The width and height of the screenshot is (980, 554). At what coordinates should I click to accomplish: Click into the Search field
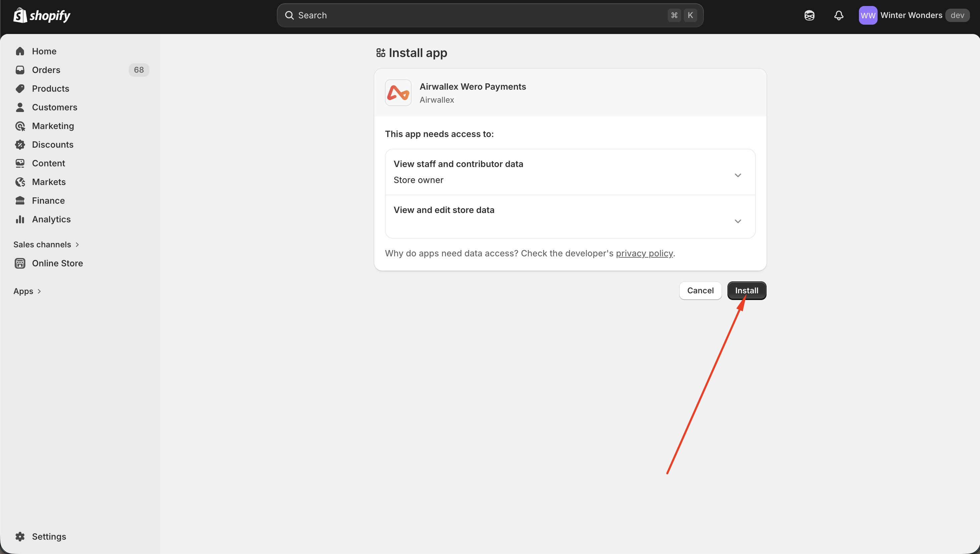pos(490,15)
